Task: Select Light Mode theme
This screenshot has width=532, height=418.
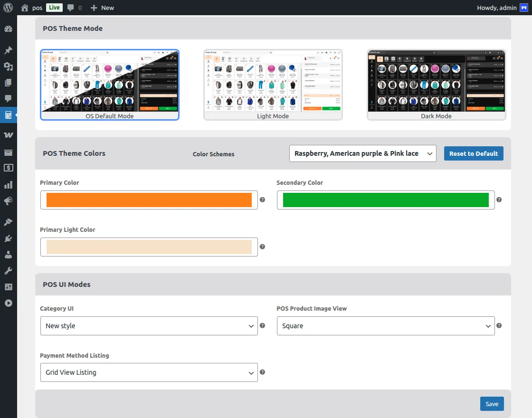Action: pos(273,85)
